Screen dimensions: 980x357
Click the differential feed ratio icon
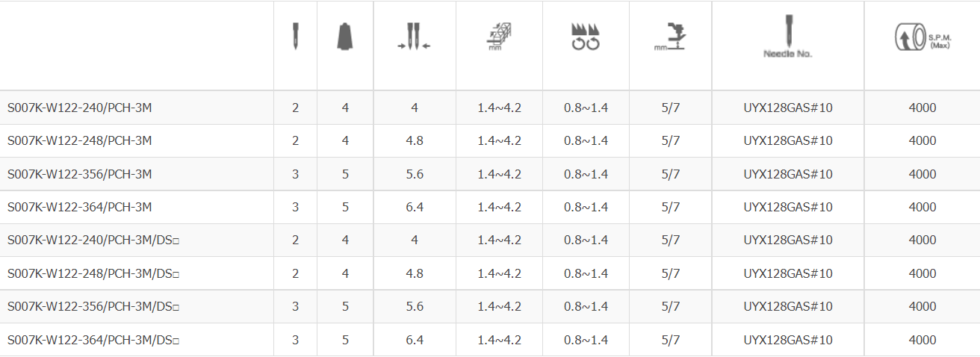click(586, 37)
